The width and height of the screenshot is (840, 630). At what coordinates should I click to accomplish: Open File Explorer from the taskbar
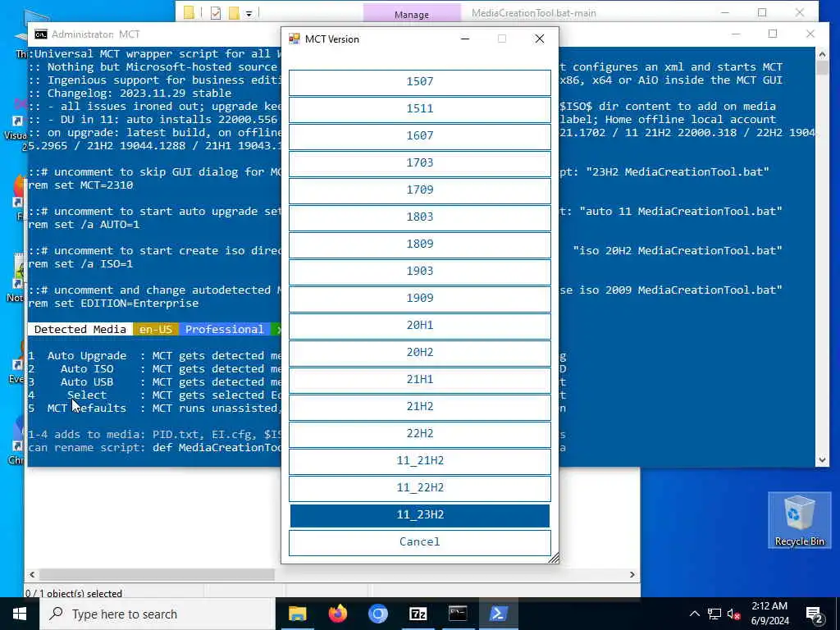[x=297, y=614]
